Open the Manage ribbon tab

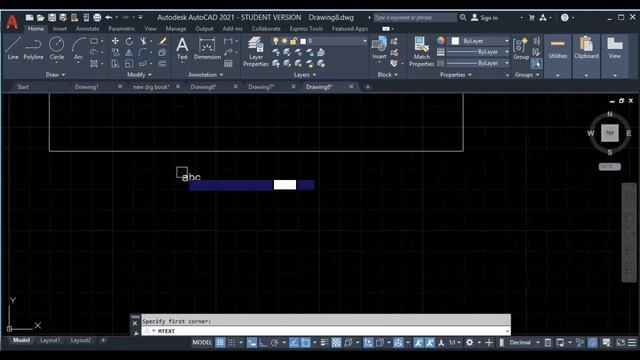[x=176, y=29]
